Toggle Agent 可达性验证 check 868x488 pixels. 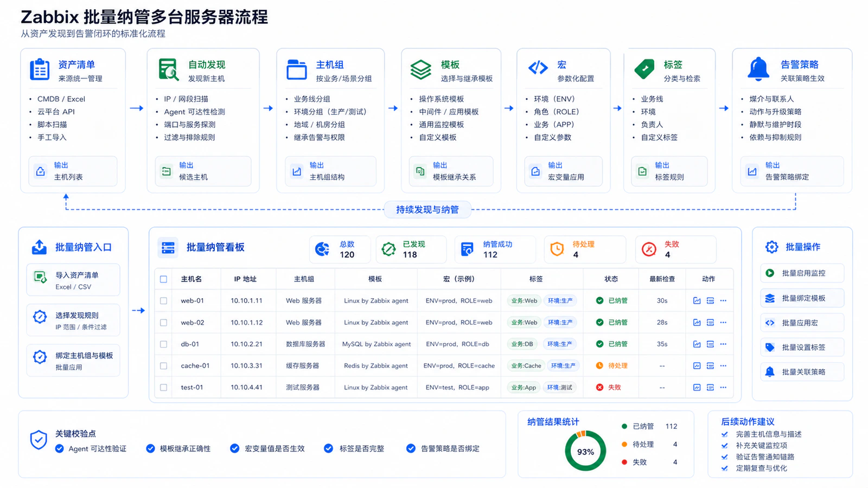tap(60, 448)
